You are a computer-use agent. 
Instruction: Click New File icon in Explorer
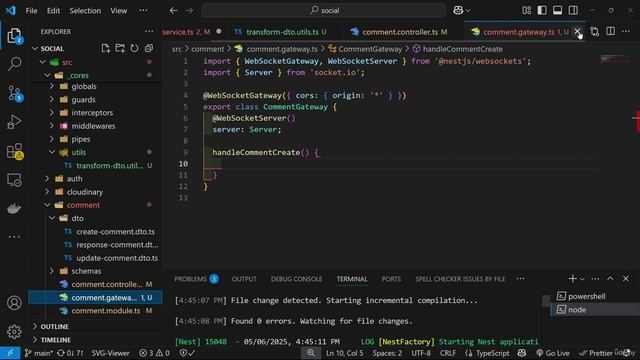click(x=106, y=48)
